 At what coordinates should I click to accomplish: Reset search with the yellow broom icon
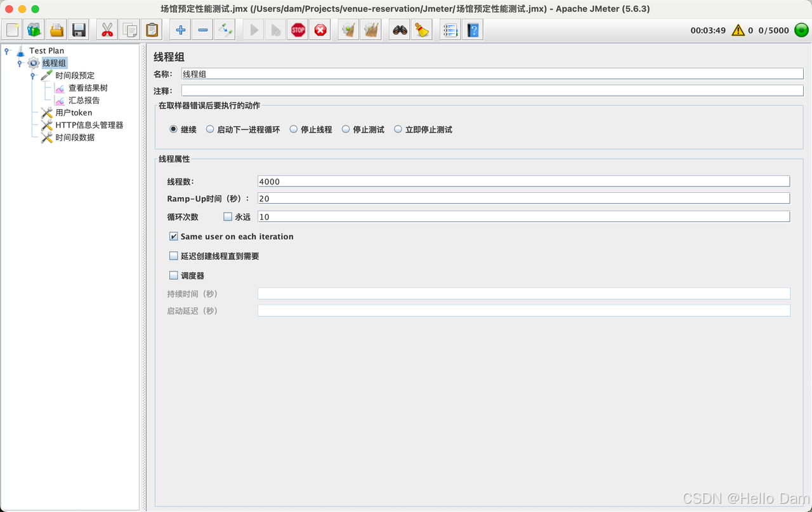421,30
